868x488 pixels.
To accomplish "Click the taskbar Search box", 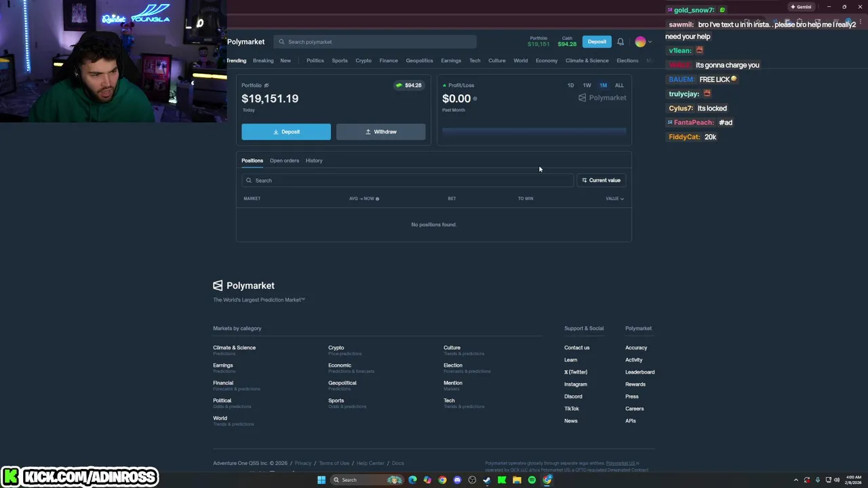I will click(x=367, y=480).
